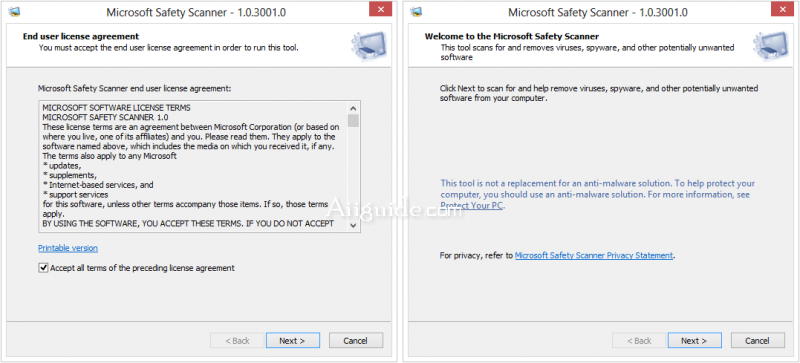Screen dimensions: 800x363
Task: Click the Safety Scanner logo in the Welcome header
Action: coord(770,45)
